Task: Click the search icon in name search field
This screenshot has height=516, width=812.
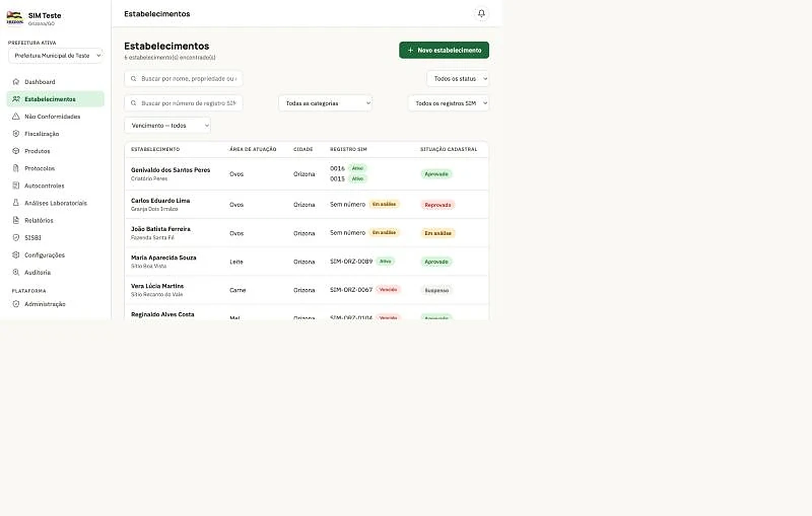Action: (133, 79)
